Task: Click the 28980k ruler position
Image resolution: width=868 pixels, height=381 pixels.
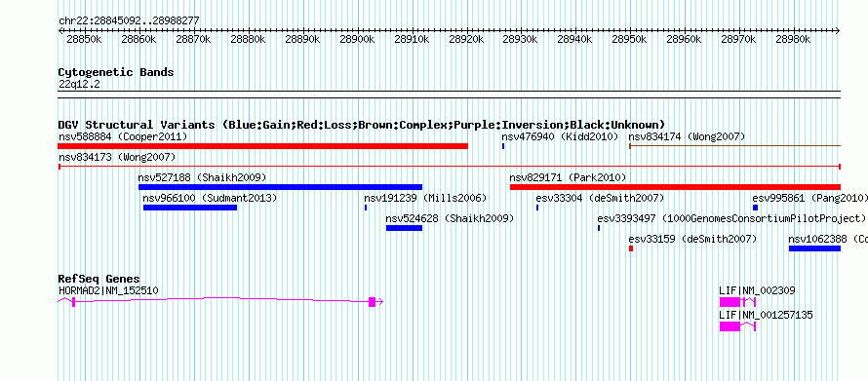Action: point(793,39)
